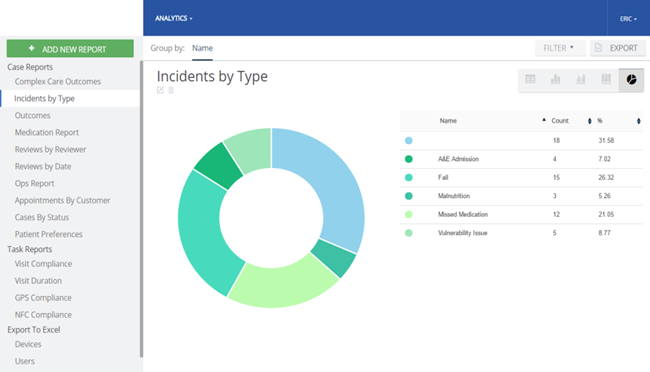Select the bar chart view icon
Image resolution: width=650 pixels, height=372 pixels.
(x=555, y=79)
